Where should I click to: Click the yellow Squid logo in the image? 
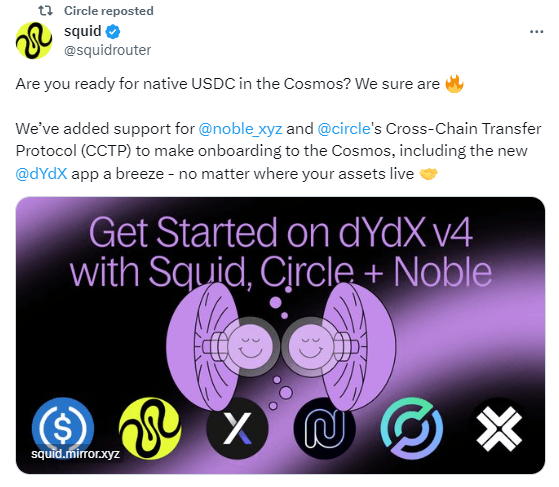pos(150,428)
